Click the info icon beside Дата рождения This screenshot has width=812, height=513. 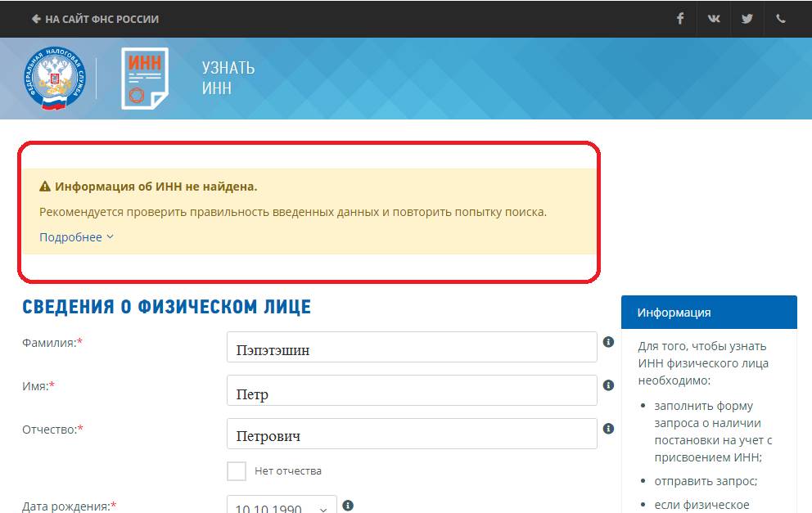[348, 506]
